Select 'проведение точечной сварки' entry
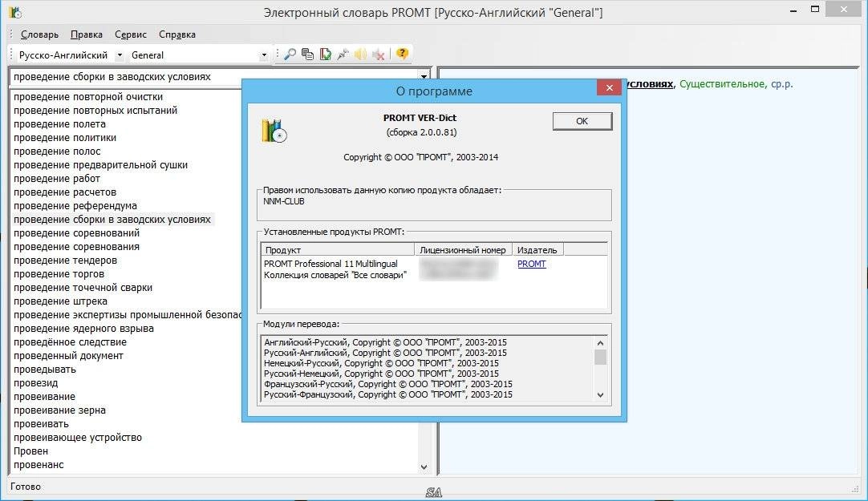 (83, 288)
